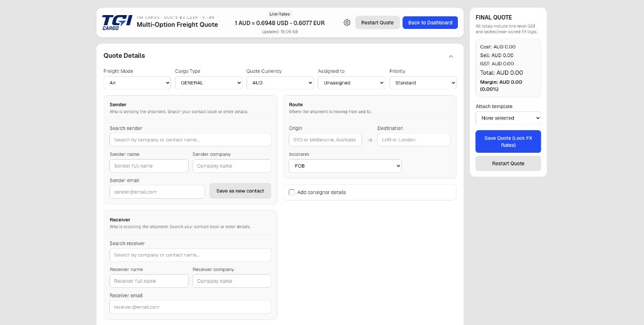Click the Updated timestamp text

(x=279, y=31)
